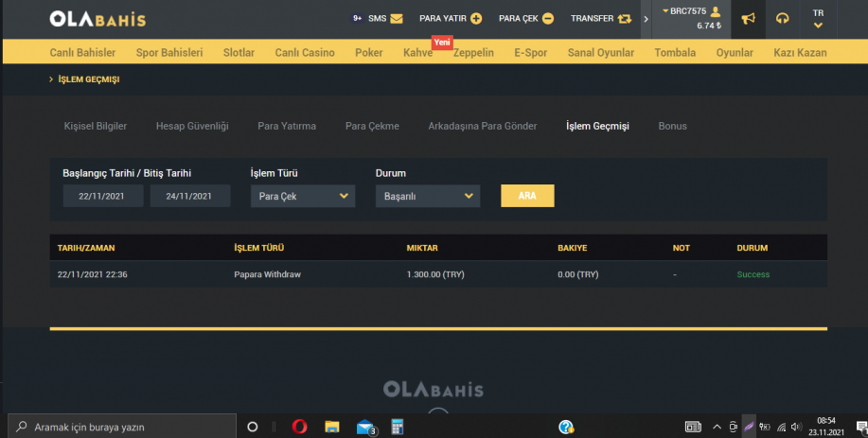Open Kazı Kazan menu item
Screen dimensions: 868x438
800,53
